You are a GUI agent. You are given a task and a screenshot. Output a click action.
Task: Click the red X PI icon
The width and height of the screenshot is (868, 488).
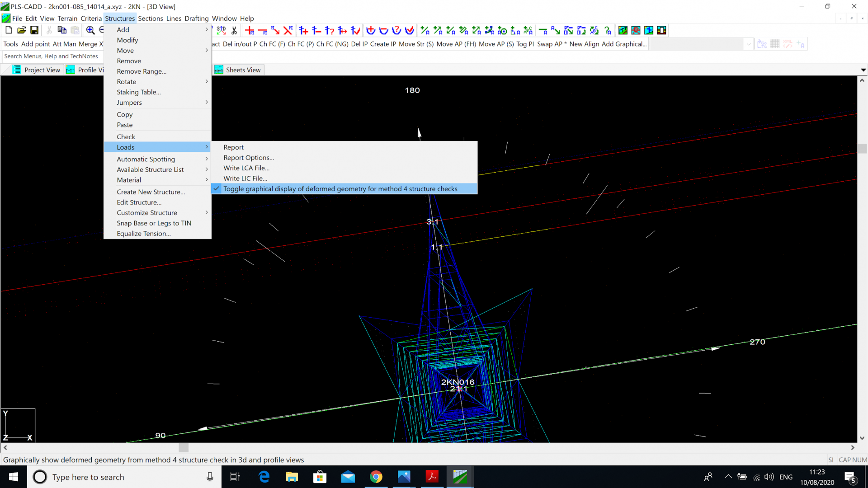click(288, 30)
